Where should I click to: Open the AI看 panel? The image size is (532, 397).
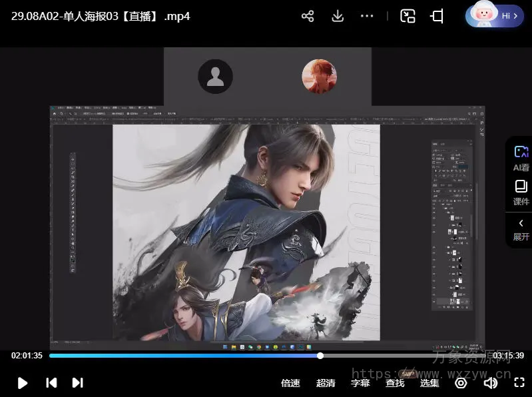521,159
